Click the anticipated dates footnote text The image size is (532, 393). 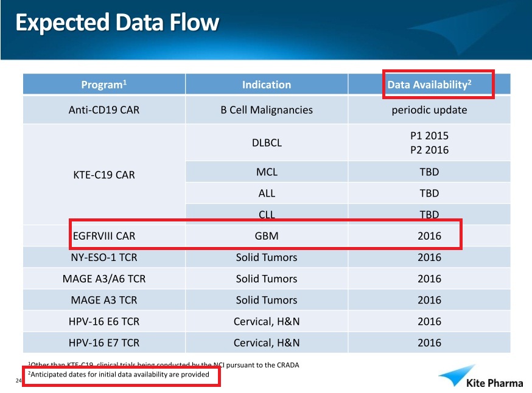119,374
